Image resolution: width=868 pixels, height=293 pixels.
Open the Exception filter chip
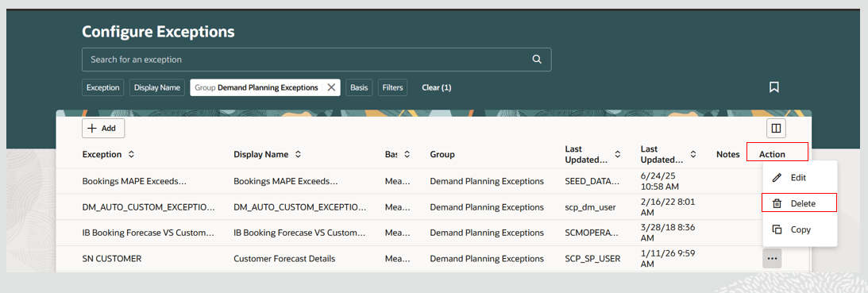point(103,87)
